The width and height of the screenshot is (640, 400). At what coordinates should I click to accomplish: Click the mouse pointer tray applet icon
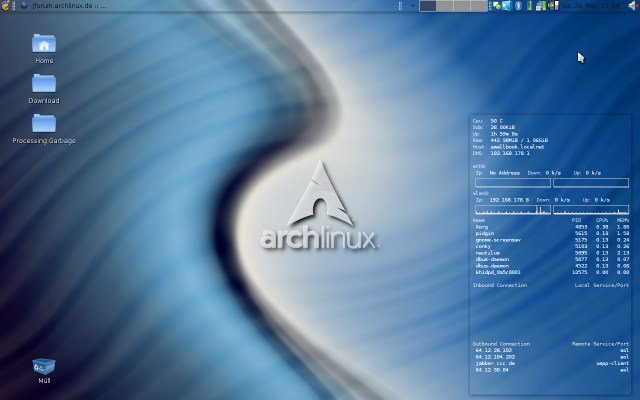pyautogui.click(x=507, y=6)
